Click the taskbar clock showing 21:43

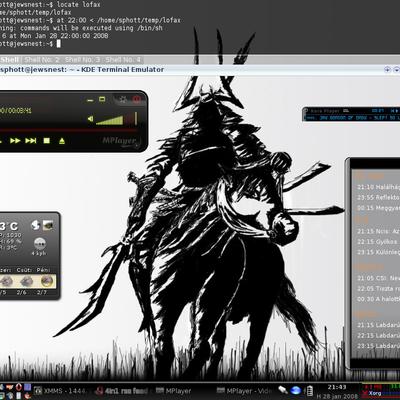point(337,387)
